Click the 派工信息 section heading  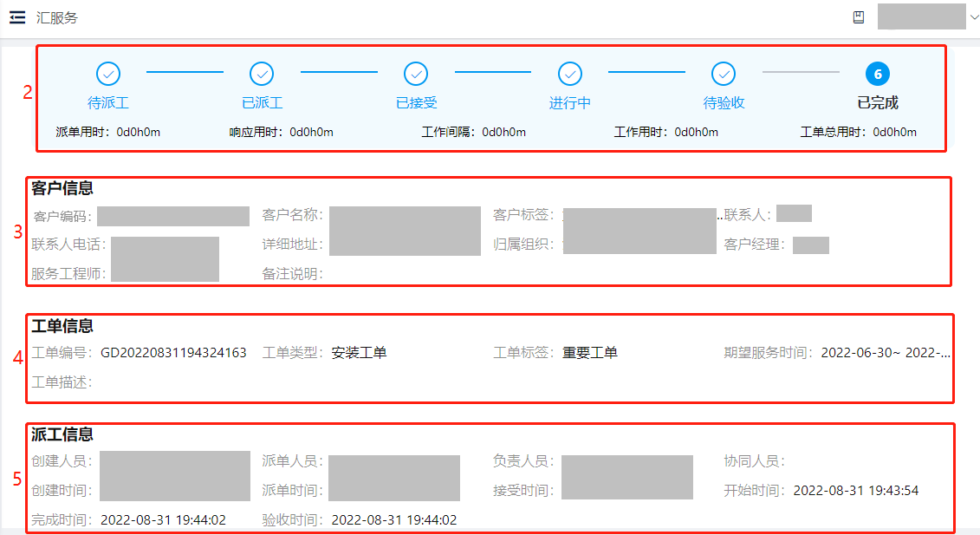point(62,434)
